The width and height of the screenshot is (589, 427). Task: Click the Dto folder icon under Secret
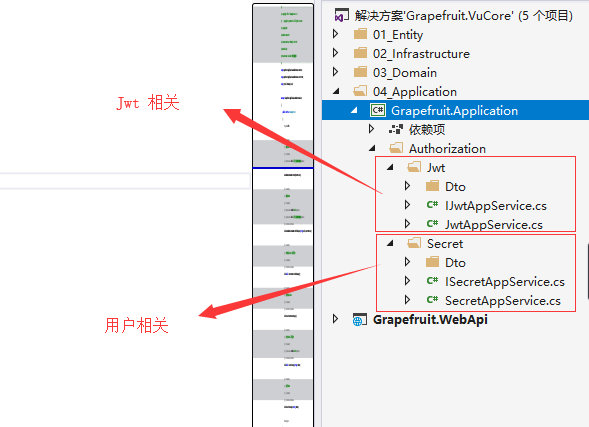(x=432, y=262)
